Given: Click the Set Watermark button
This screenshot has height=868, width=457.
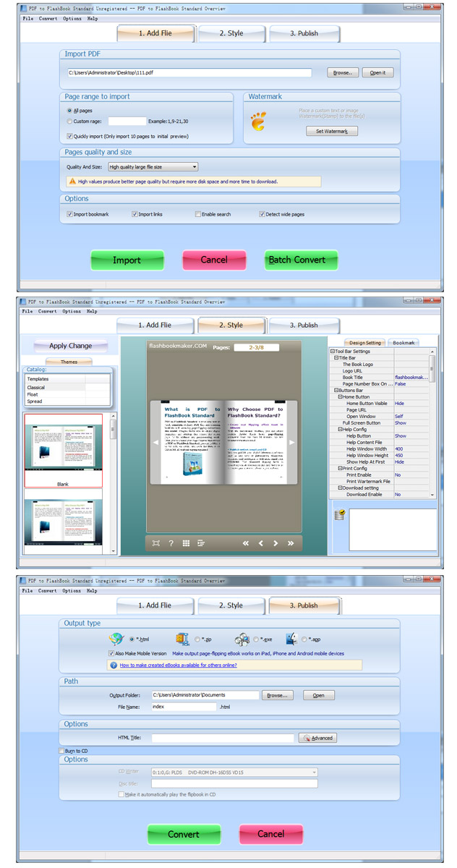Looking at the screenshot, I should (x=332, y=132).
